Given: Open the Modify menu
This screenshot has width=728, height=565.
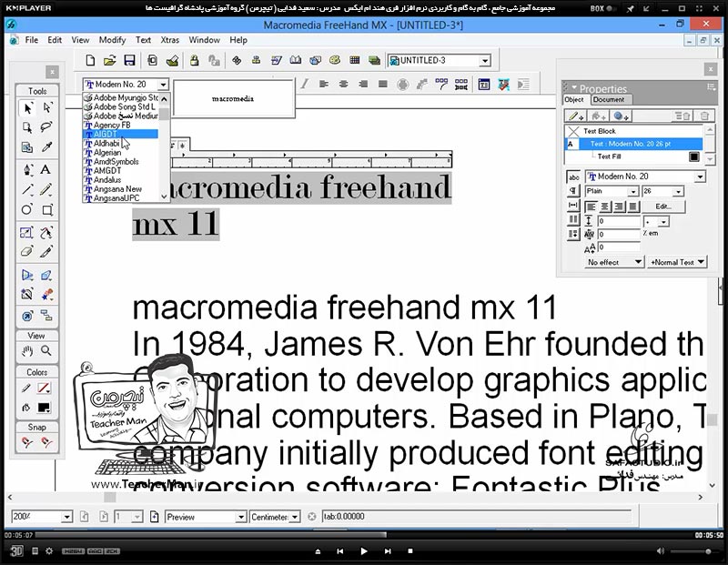Looking at the screenshot, I should (112, 40).
